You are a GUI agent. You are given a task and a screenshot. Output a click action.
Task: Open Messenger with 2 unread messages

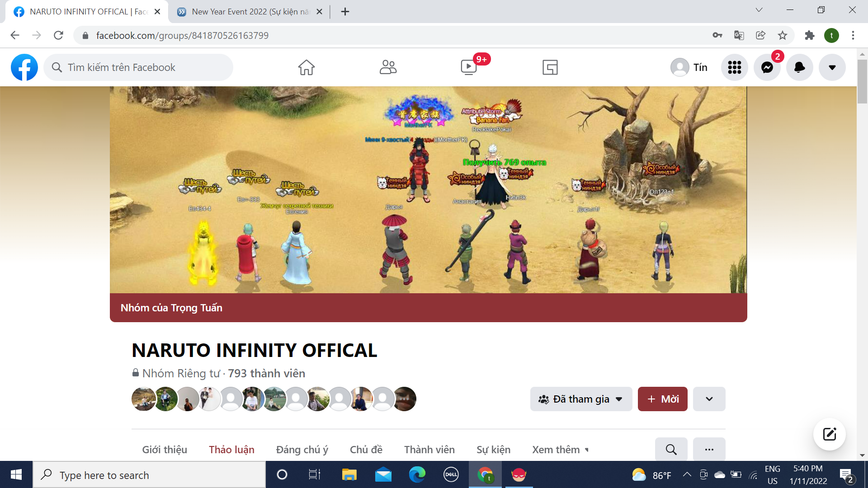click(767, 67)
